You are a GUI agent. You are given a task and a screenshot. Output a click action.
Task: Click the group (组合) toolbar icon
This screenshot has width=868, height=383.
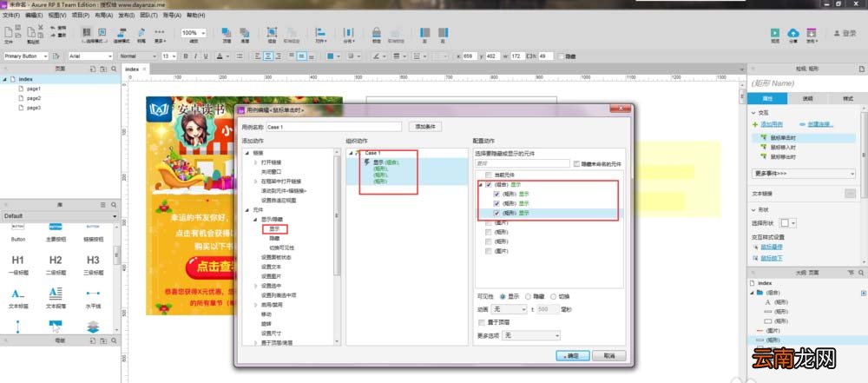272,34
